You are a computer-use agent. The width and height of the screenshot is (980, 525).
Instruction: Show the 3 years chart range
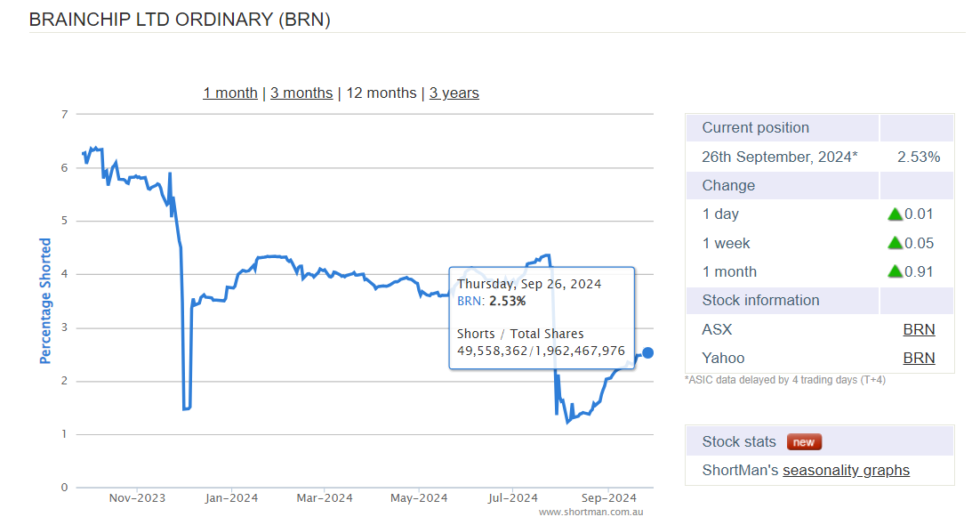click(x=454, y=93)
